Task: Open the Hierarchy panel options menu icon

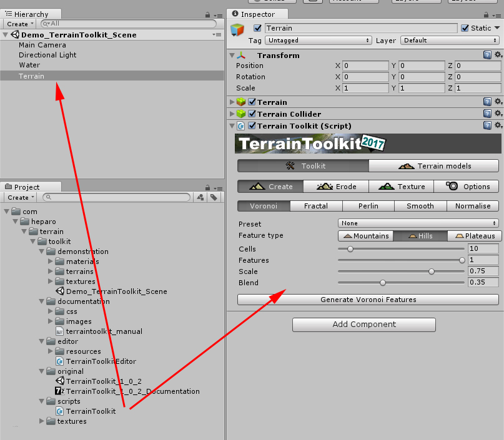Action: pyautogui.click(x=218, y=15)
